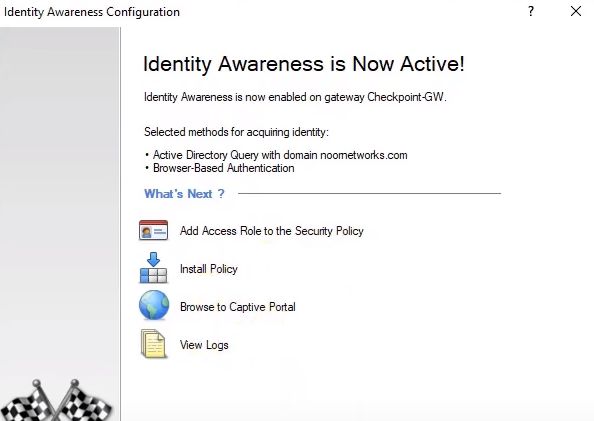Click the Identity Awareness is Now Active! heading
Image resolution: width=594 pixels, height=421 pixels.
[x=304, y=64]
